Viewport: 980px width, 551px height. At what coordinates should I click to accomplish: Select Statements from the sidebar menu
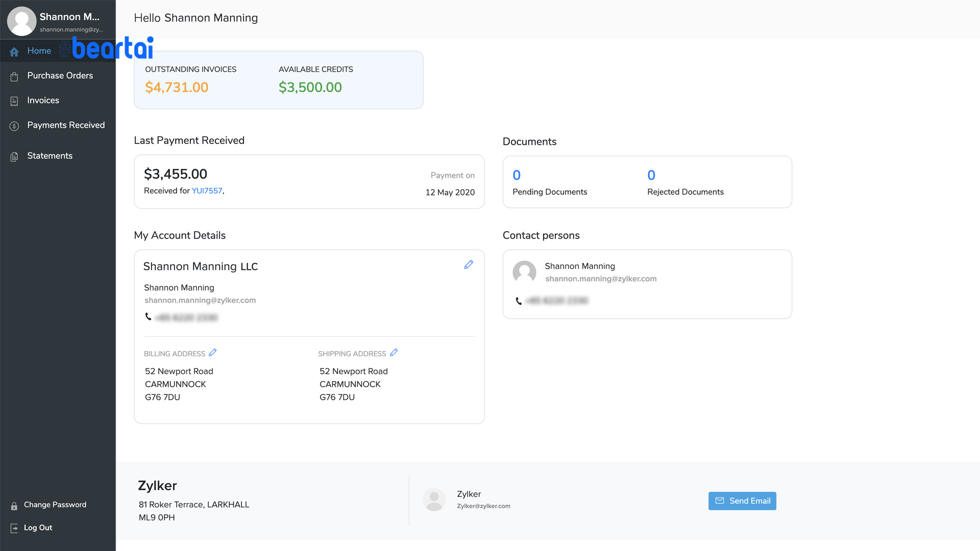[49, 156]
